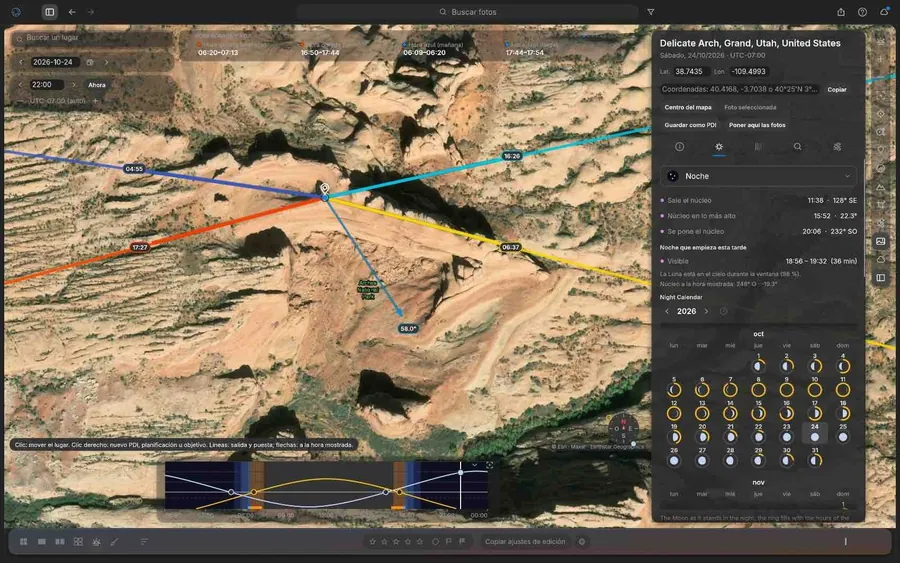Set rating with the fifth star
The height and width of the screenshot is (563, 900).
(420, 541)
